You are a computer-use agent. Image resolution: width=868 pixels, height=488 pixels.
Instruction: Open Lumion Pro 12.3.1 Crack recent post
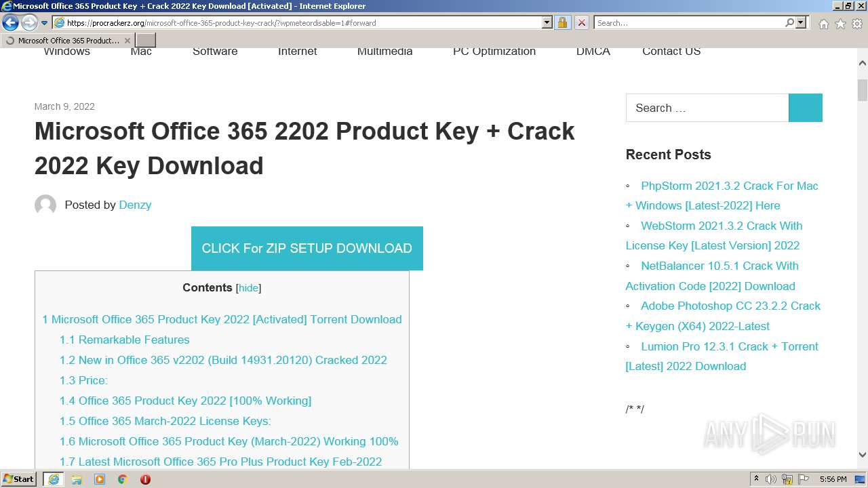coord(722,356)
